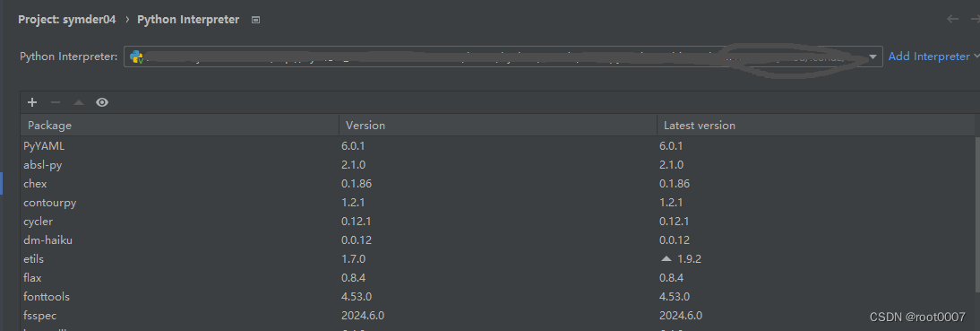The width and height of the screenshot is (980, 331).
Task: Select the contourpy package row
Action: pos(497,203)
